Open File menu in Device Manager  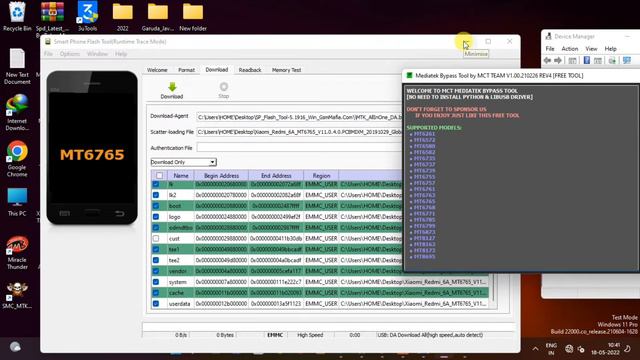(x=550, y=49)
